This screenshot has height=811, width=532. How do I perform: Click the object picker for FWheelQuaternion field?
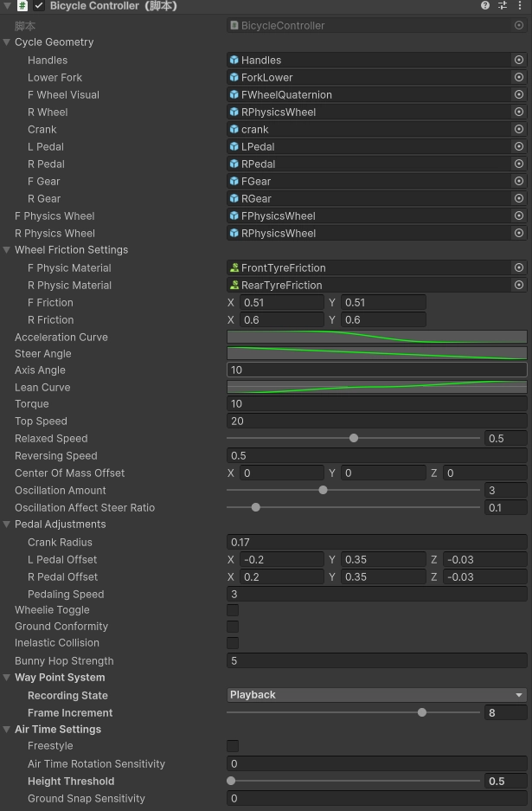(518, 94)
